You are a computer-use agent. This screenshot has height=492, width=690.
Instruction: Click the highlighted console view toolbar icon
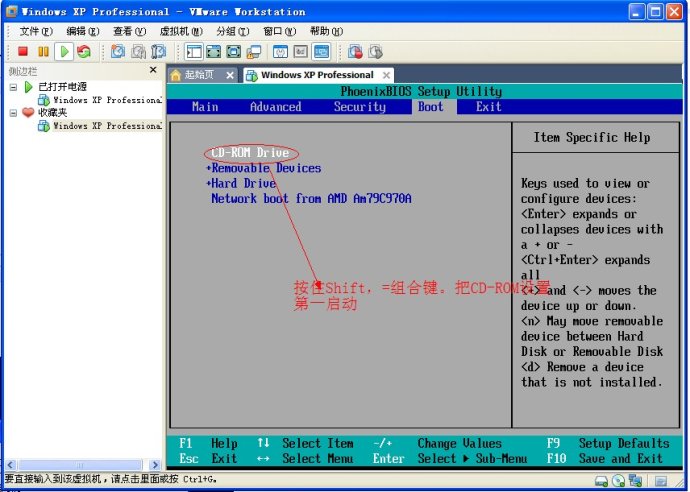point(321,51)
